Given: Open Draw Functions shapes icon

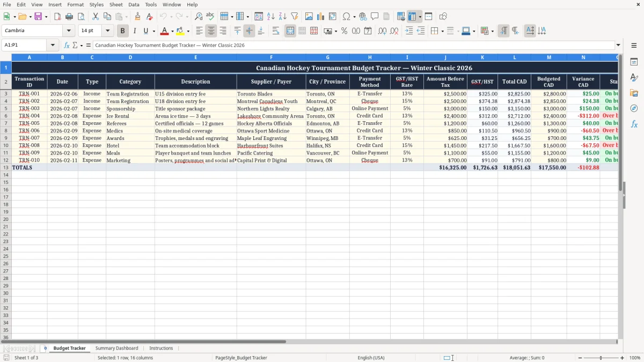Looking at the screenshot, I should (443, 17).
